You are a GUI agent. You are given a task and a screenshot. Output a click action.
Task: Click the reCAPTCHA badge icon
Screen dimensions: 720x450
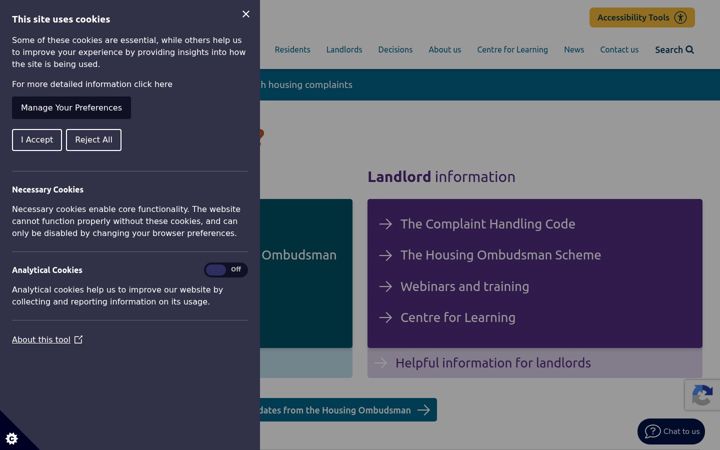tap(702, 395)
